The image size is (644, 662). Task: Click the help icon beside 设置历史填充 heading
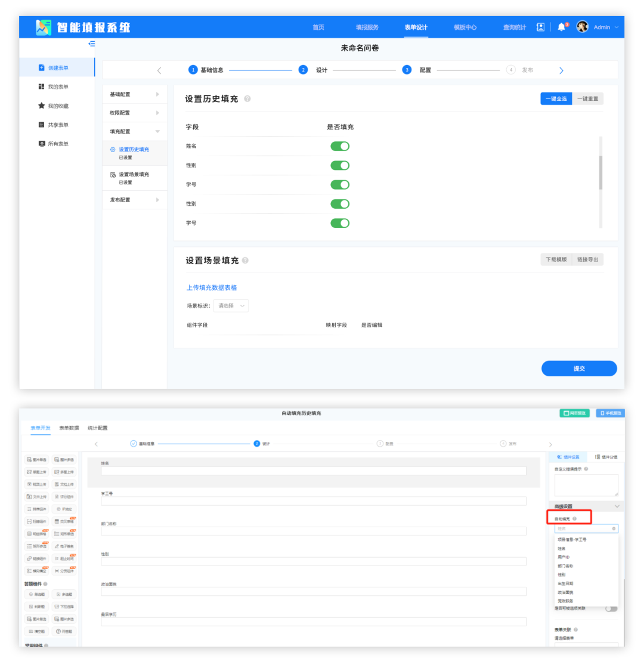[247, 99]
